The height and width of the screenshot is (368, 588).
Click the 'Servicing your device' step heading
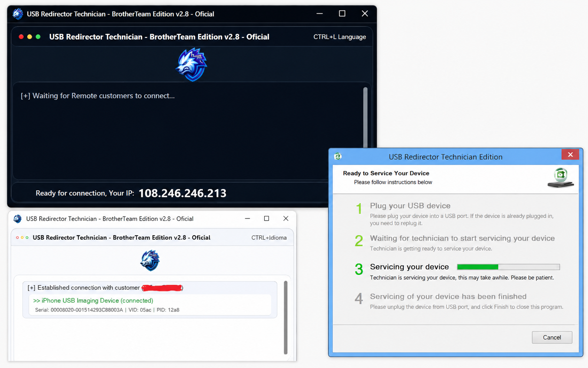coord(409,267)
